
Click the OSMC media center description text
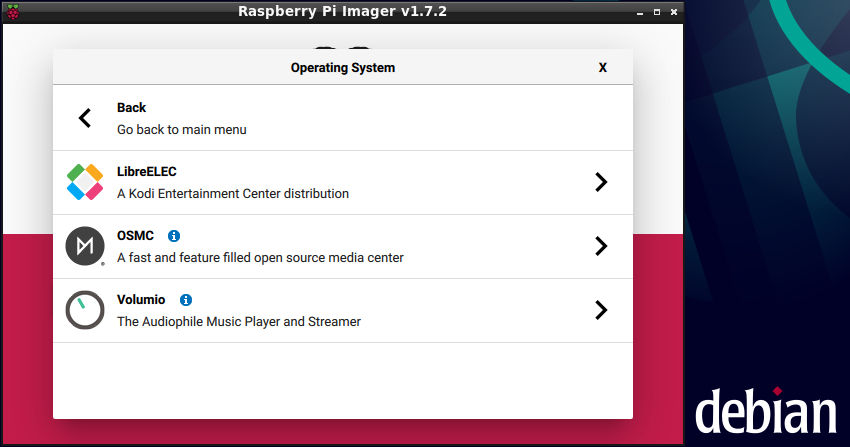[260, 258]
